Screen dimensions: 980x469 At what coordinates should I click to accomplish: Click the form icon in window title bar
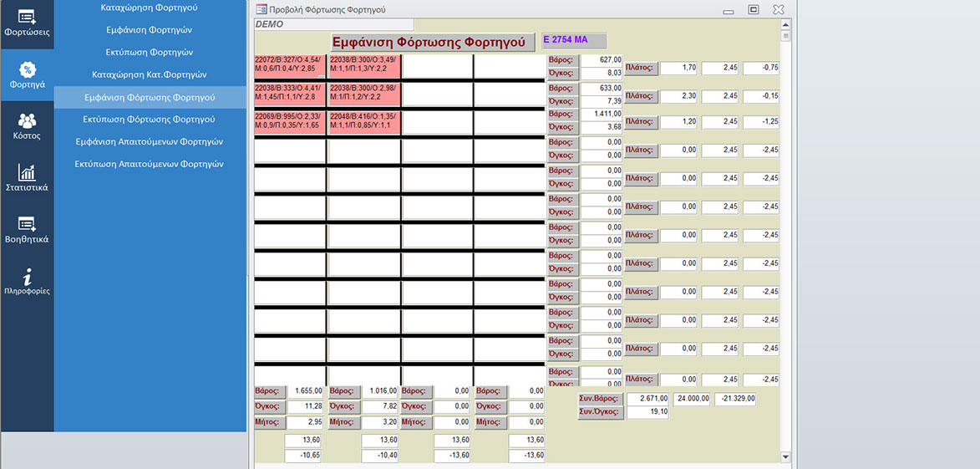(x=262, y=9)
